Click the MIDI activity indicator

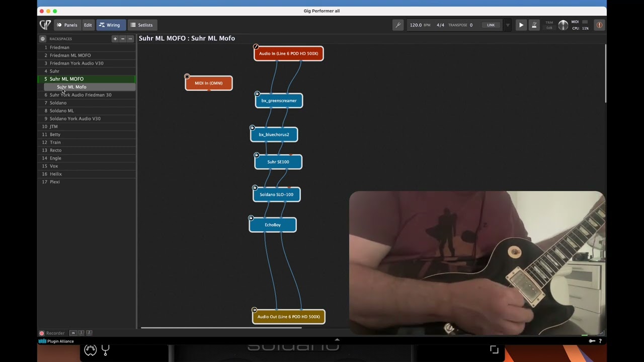tap(585, 22)
